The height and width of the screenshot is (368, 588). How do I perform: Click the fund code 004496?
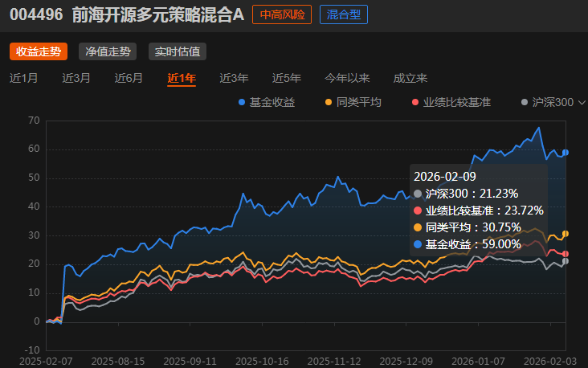pyautogui.click(x=36, y=15)
